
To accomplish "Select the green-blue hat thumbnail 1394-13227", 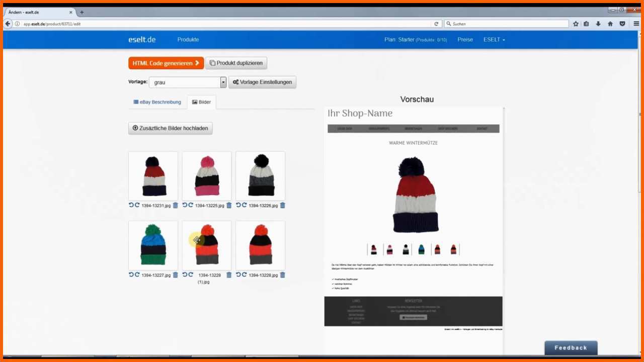I will pyautogui.click(x=153, y=245).
